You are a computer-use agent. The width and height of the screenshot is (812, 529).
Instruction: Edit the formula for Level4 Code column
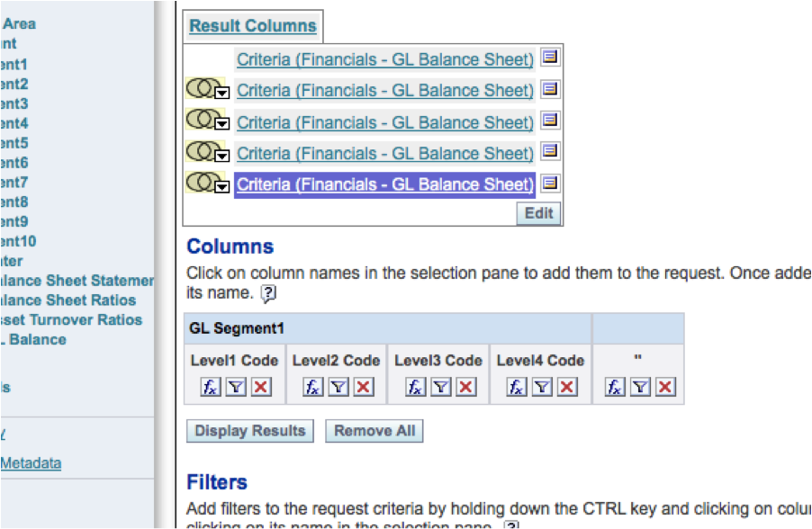click(x=518, y=386)
